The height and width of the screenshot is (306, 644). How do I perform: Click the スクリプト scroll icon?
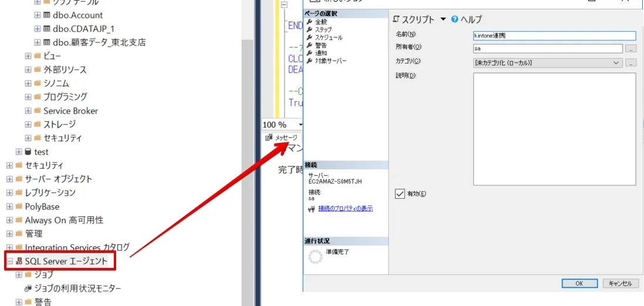(396, 19)
